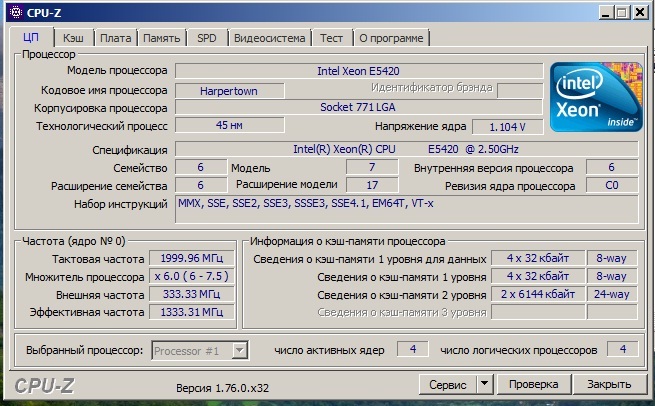Click the Intel Xeon E5420 model field
The height and width of the screenshot is (406, 655).
tap(359, 71)
